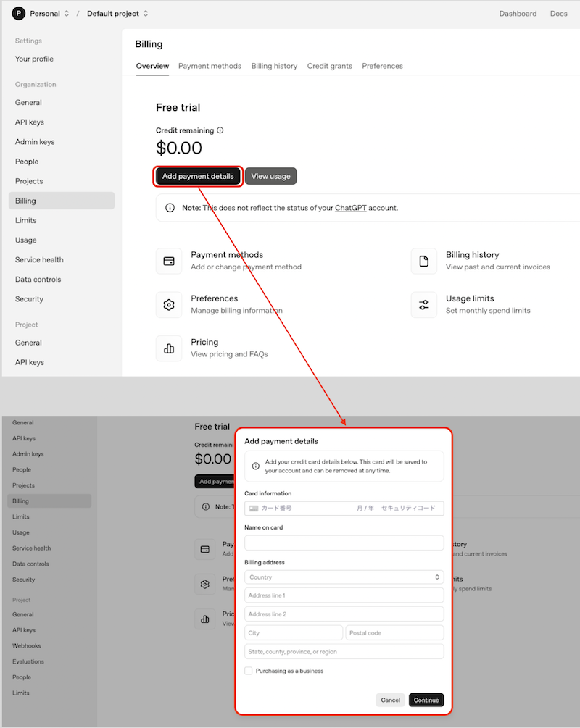
Task: Click the Pricing bar chart icon
Action: pyautogui.click(x=169, y=348)
